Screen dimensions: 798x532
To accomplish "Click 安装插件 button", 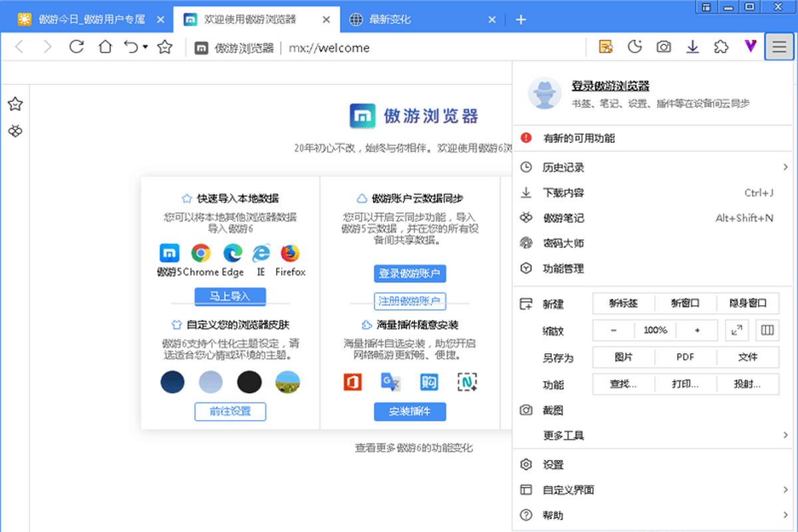I will (x=410, y=412).
